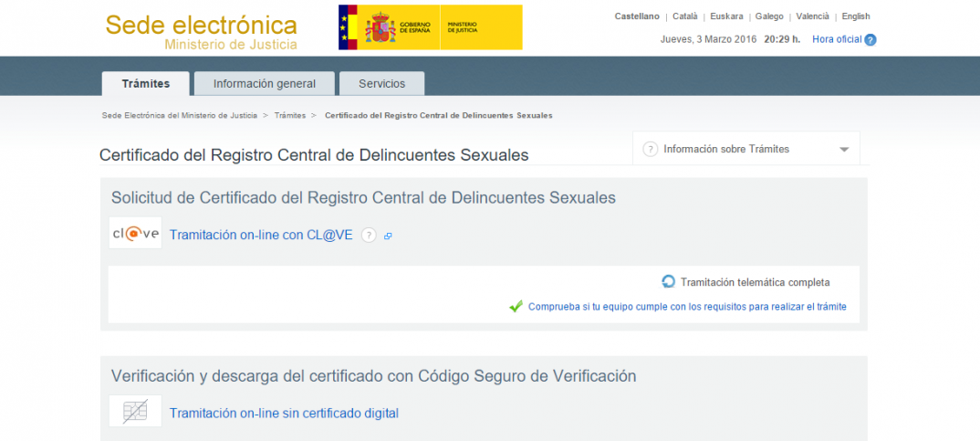This screenshot has height=441, width=980.
Task: Expand the Información sobre Trámites dropdown arrow
Action: (x=844, y=150)
